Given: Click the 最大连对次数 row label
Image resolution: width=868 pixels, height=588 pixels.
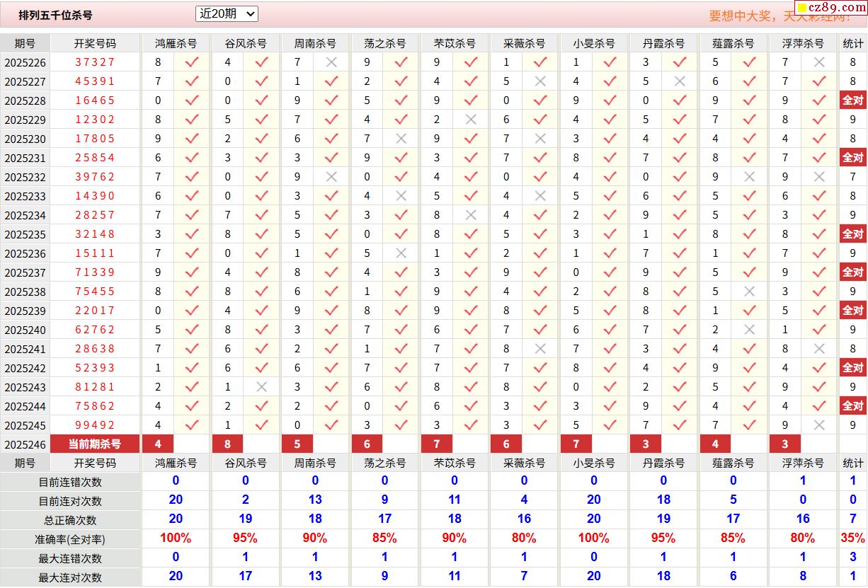Looking at the screenshot, I should (70, 577).
